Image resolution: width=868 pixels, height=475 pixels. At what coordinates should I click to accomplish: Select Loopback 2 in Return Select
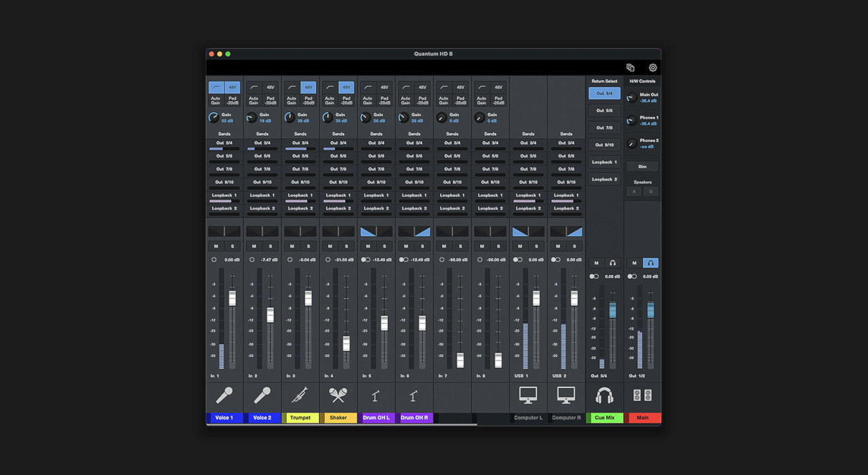coord(604,179)
